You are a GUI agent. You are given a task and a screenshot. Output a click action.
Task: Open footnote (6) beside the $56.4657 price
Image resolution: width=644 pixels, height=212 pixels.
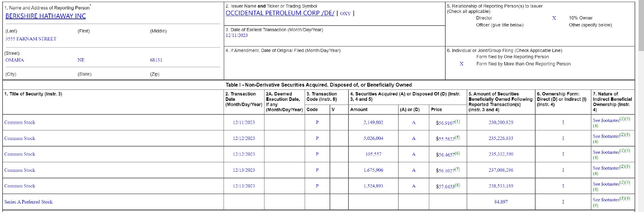click(458, 153)
